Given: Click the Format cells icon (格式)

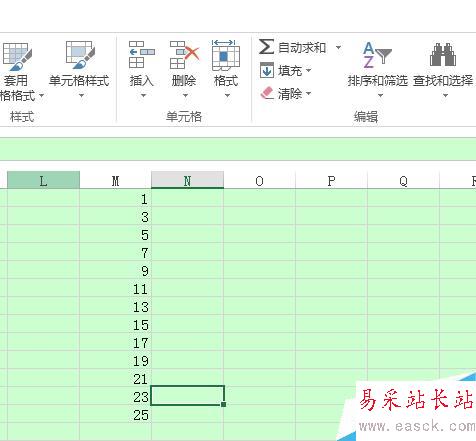Looking at the screenshot, I should pos(226,55).
